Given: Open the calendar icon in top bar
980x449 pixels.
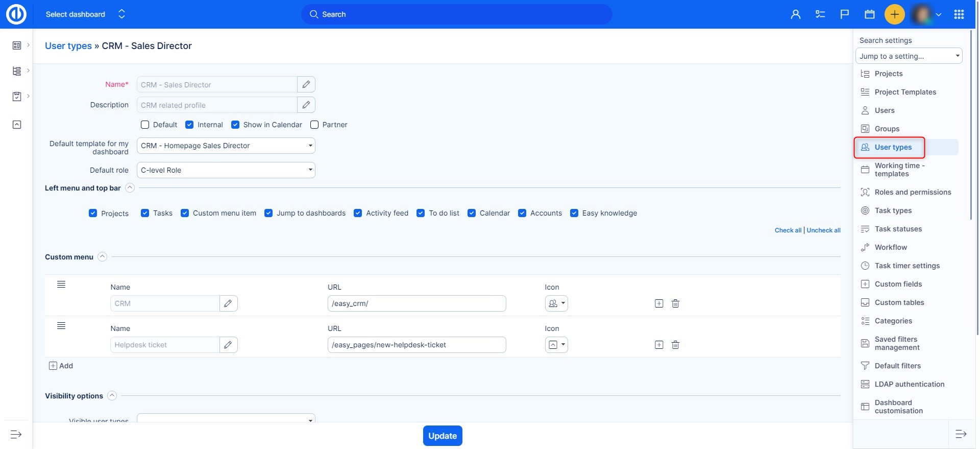Looking at the screenshot, I should pyautogui.click(x=870, y=14).
